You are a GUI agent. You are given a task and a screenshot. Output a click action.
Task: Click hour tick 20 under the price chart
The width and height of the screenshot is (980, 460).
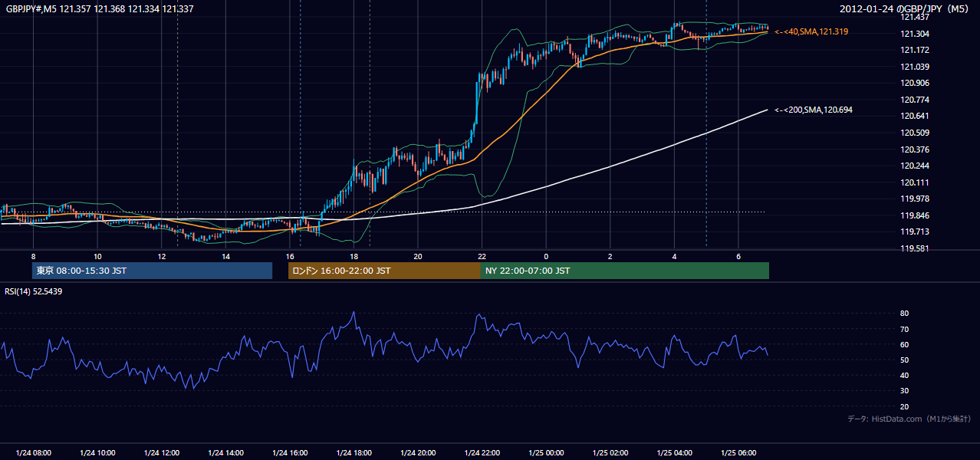[418, 256]
